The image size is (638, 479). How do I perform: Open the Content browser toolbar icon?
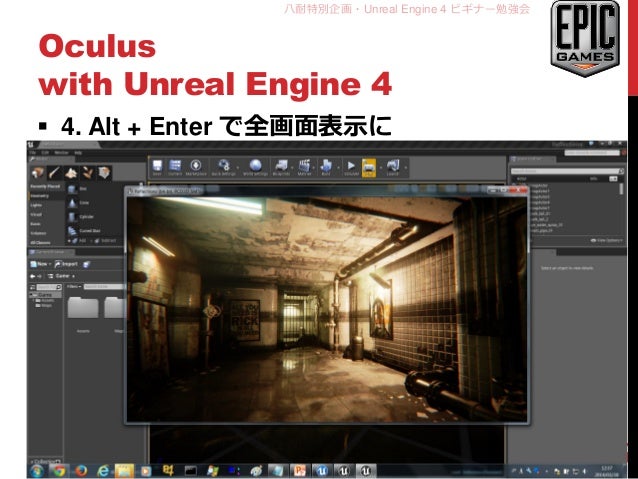coord(174,167)
